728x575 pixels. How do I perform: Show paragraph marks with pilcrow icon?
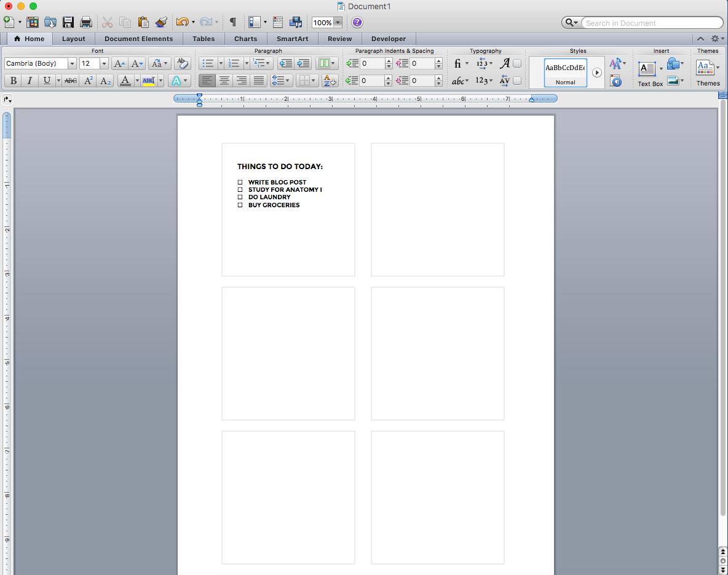click(233, 22)
